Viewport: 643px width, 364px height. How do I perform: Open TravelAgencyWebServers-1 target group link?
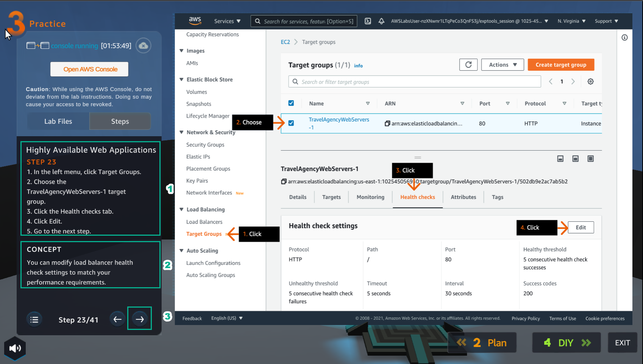(339, 123)
